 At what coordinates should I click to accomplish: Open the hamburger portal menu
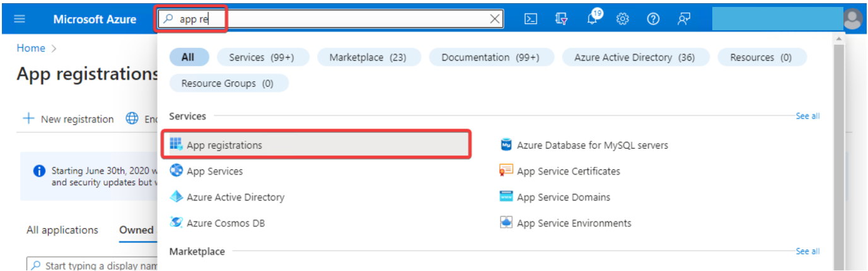[x=20, y=19]
